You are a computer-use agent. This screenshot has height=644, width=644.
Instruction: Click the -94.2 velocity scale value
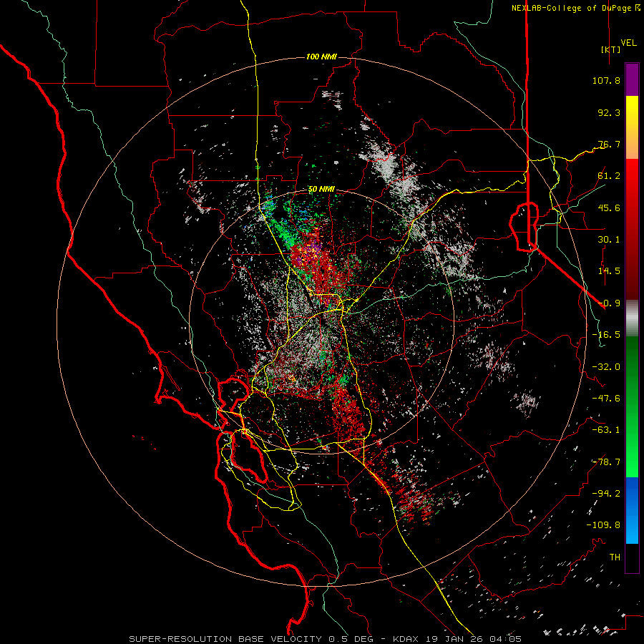coord(606,493)
